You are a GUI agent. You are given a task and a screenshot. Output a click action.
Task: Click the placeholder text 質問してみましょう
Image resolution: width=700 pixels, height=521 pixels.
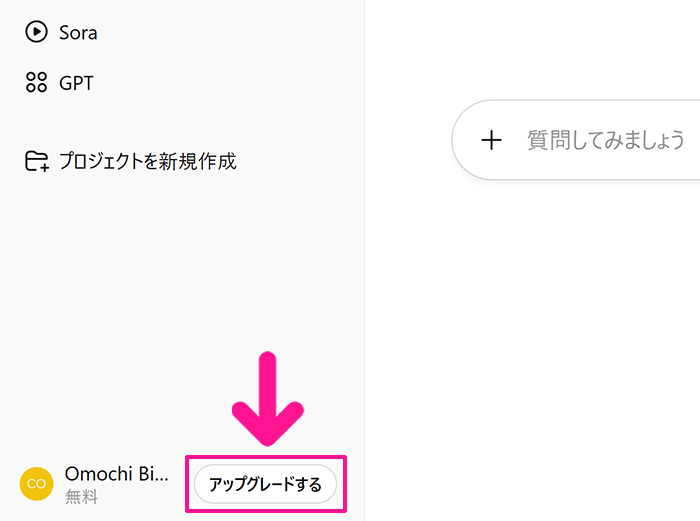[x=606, y=140]
